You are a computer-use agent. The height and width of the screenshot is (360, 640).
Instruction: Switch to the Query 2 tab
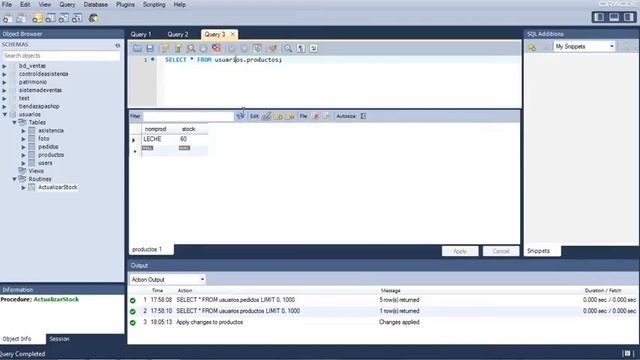[x=178, y=35]
